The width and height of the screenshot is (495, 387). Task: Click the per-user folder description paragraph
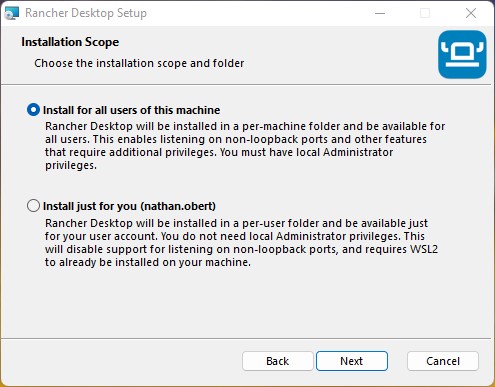(x=241, y=242)
